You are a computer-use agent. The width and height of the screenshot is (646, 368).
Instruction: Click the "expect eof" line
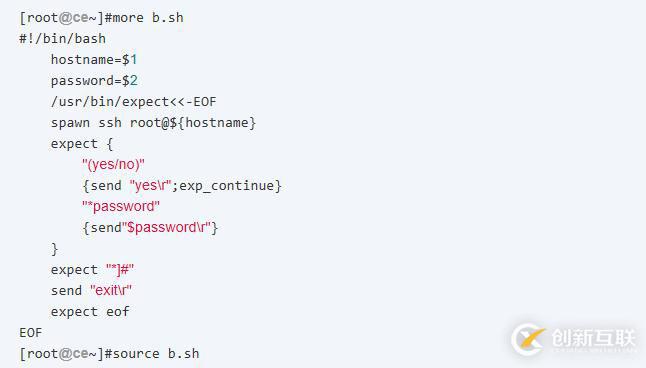[x=90, y=312]
